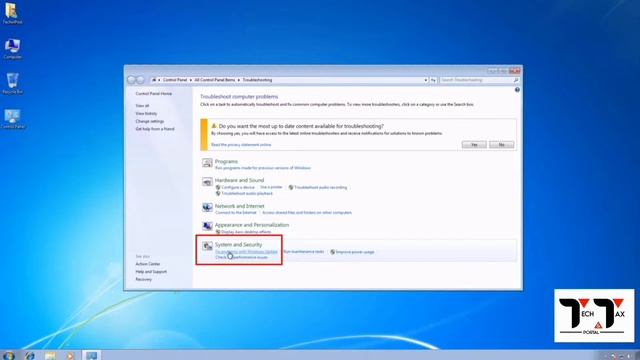Select the Control Panel taskbar button
The height and width of the screenshot is (360, 640).
coord(91,356)
